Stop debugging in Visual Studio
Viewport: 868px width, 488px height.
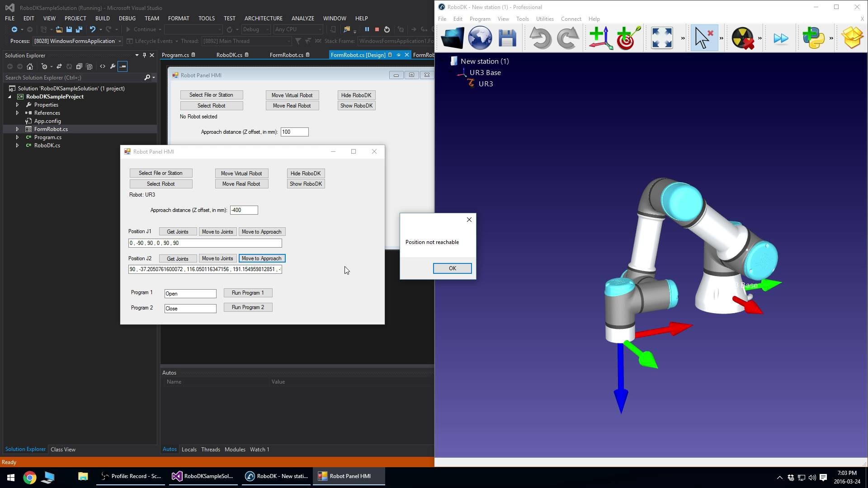click(376, 29)
